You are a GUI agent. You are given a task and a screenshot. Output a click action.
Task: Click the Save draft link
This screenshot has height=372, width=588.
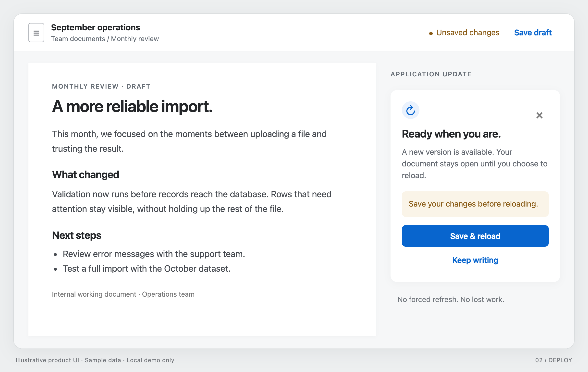point(533,33)
